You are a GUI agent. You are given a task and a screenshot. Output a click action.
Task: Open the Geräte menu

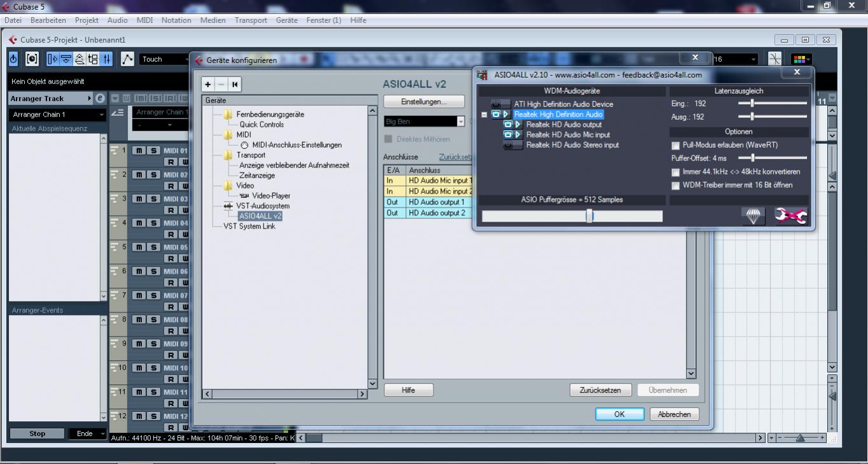(286, 20)
